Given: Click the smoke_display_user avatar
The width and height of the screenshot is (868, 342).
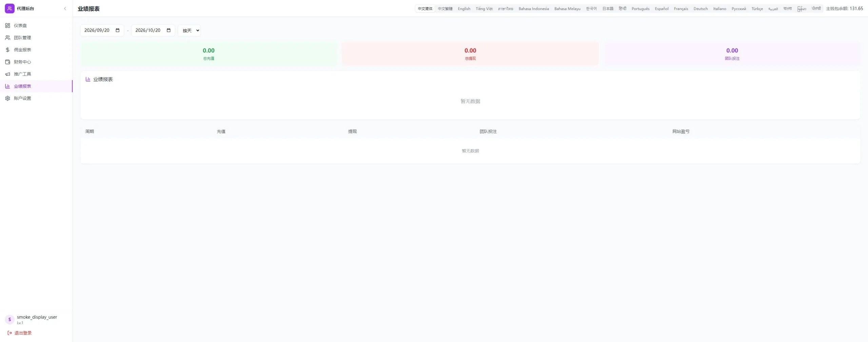Looking at the screenshot, I should 9,319.
